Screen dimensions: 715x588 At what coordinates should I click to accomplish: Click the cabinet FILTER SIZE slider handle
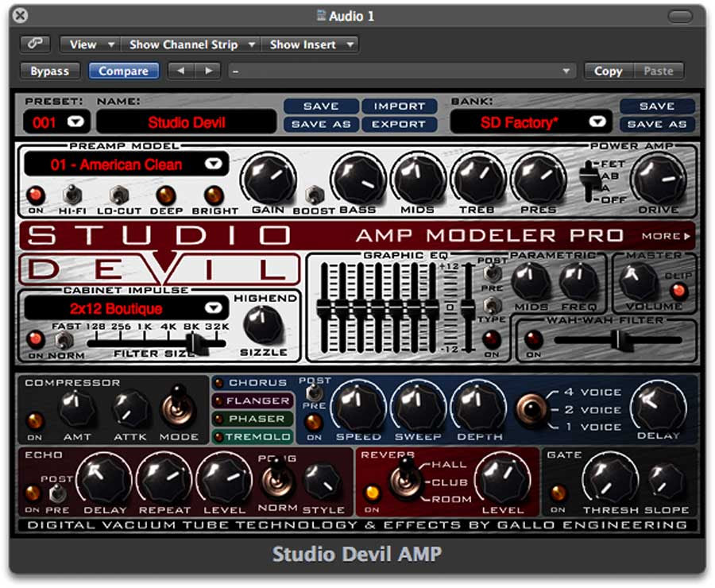[x=198, y=344]
